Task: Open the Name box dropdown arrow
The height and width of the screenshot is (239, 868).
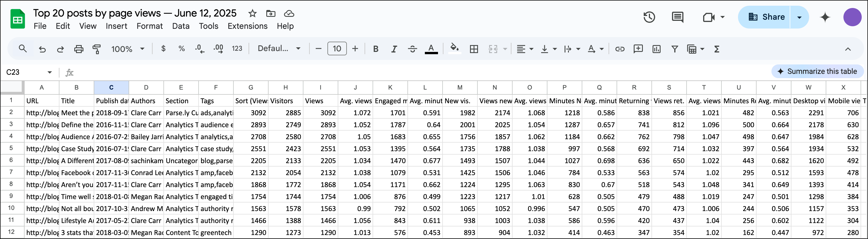Action: tap(49, 72)
